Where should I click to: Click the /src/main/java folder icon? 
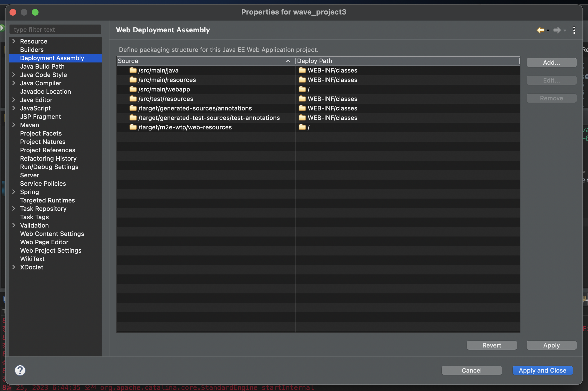[133, 70]
